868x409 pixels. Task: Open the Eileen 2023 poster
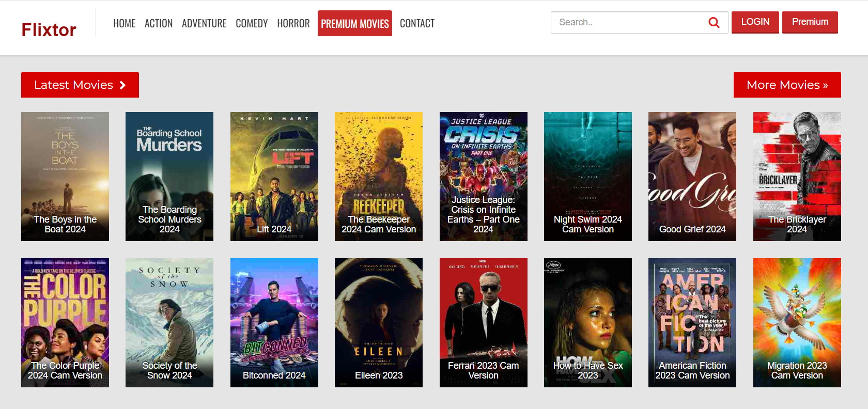pyautogui.click(x=379, y=323)
